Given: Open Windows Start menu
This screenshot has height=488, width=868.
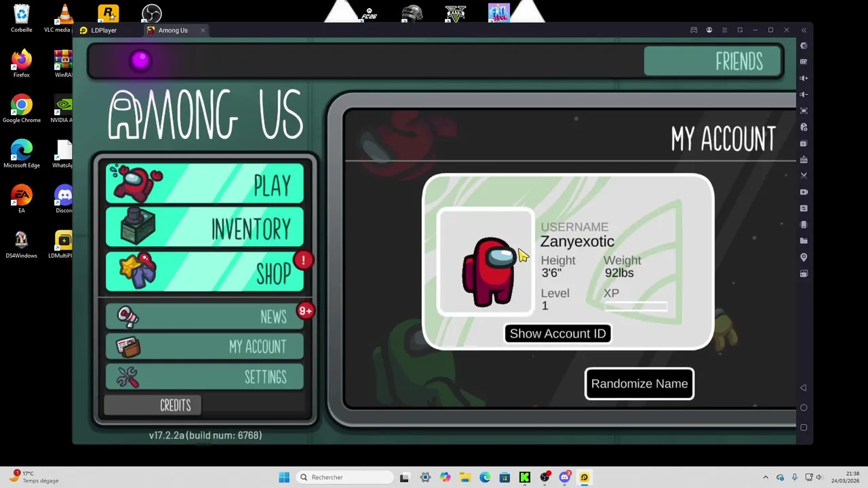Looking at the screenshot, I should point(284,477).
